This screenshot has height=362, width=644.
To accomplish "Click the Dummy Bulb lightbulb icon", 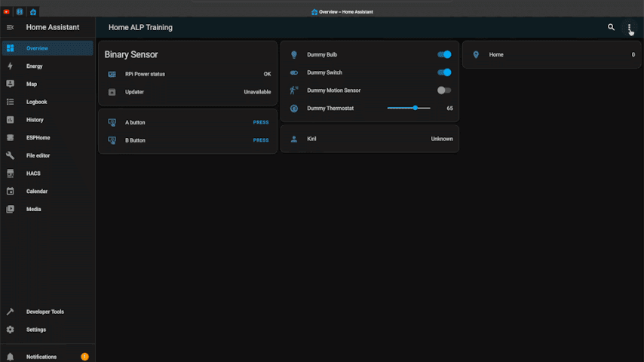I will 294,54.
